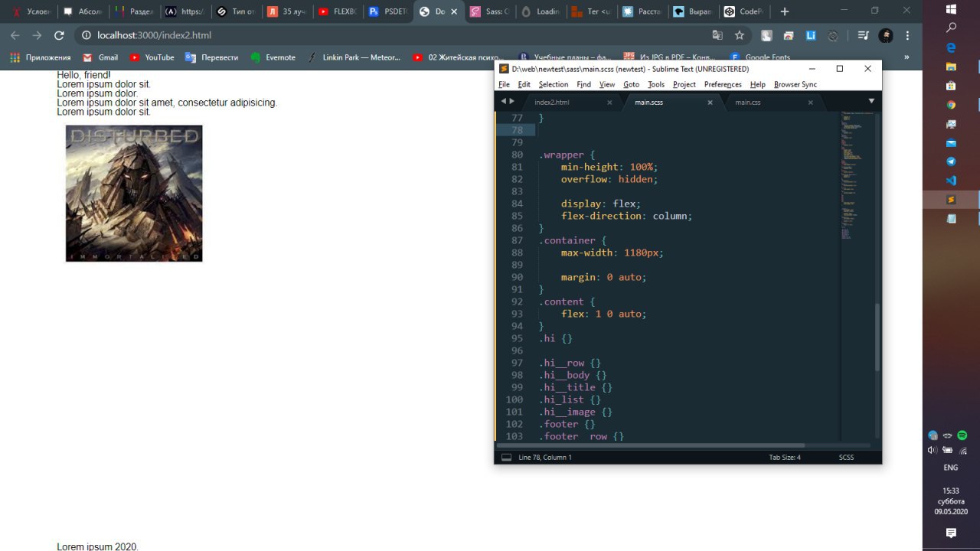
Task: Close the active Chrome tab
Action: click(x=455, y=11)
